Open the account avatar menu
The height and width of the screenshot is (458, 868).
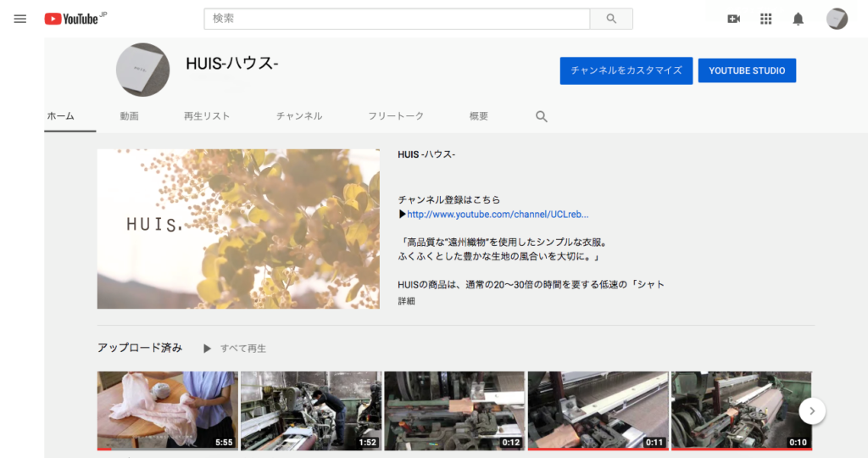(x=837, y=19)
